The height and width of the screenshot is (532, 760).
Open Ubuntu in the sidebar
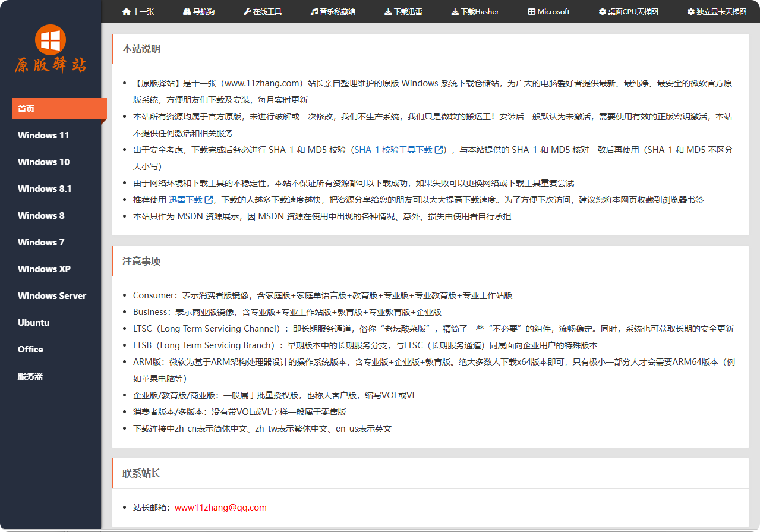(x=33, y=323)
